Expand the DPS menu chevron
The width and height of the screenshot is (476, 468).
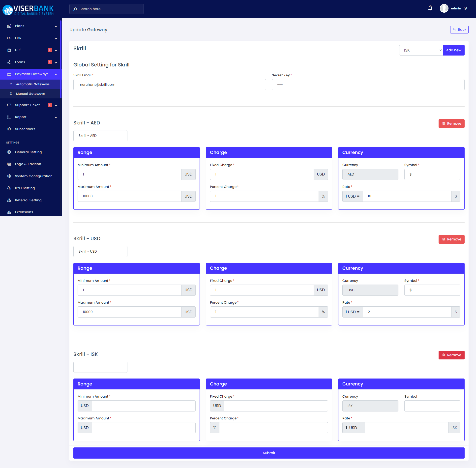(56, 50)
